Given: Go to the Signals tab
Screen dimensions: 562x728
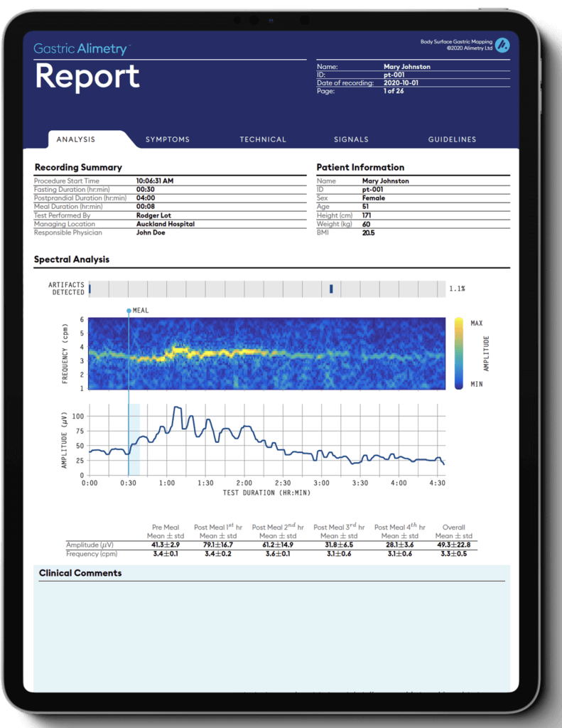Looking at the screenshot, I should click(351, 139).
